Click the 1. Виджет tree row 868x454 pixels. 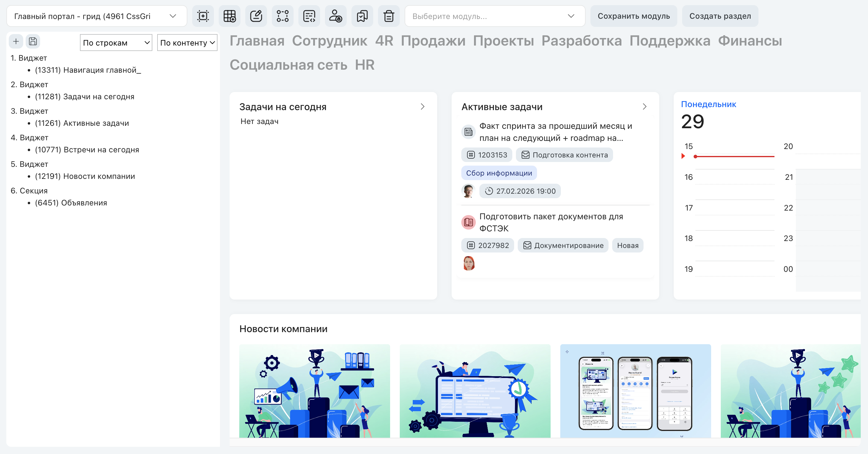coord(29,58)
